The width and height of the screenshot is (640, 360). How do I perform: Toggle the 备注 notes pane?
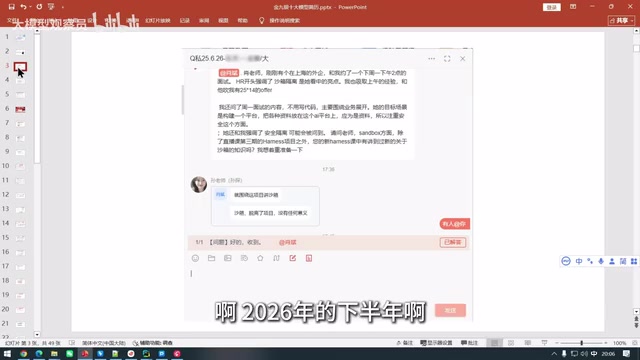[404, 343]
